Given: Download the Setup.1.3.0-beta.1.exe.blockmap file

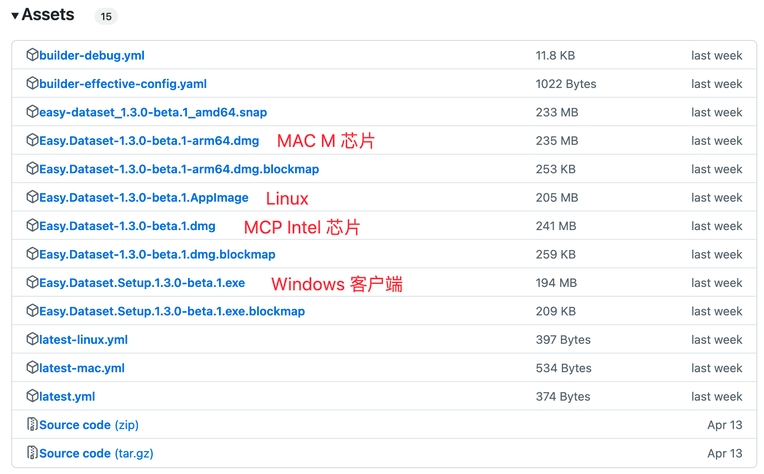Looking at the screenshot, I should [x=172, y=311].
